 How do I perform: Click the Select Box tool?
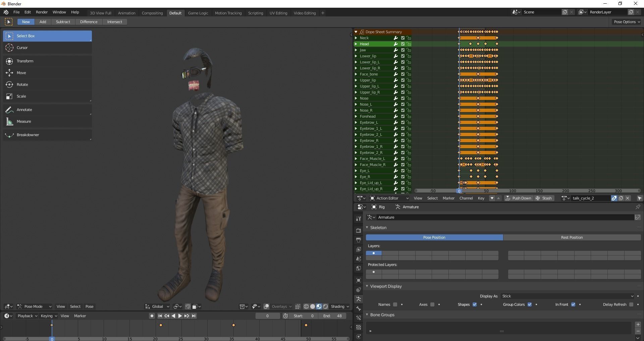click(47, 36)
